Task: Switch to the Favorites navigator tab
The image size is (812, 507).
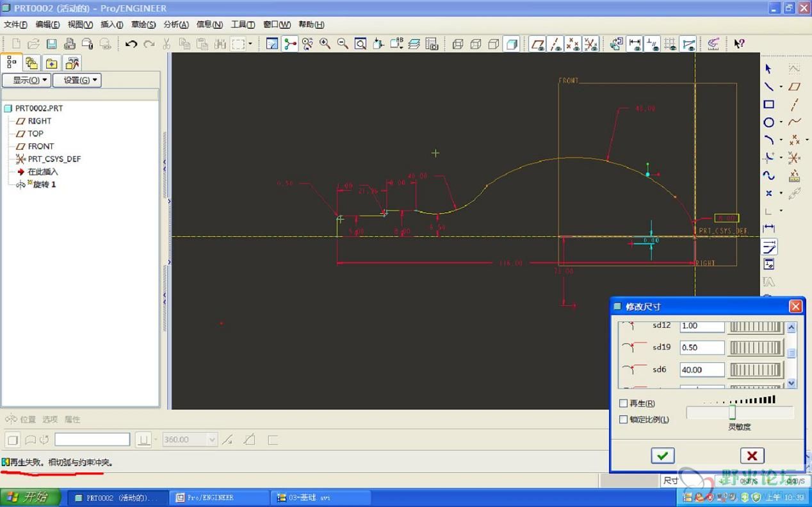Action: 51,63
